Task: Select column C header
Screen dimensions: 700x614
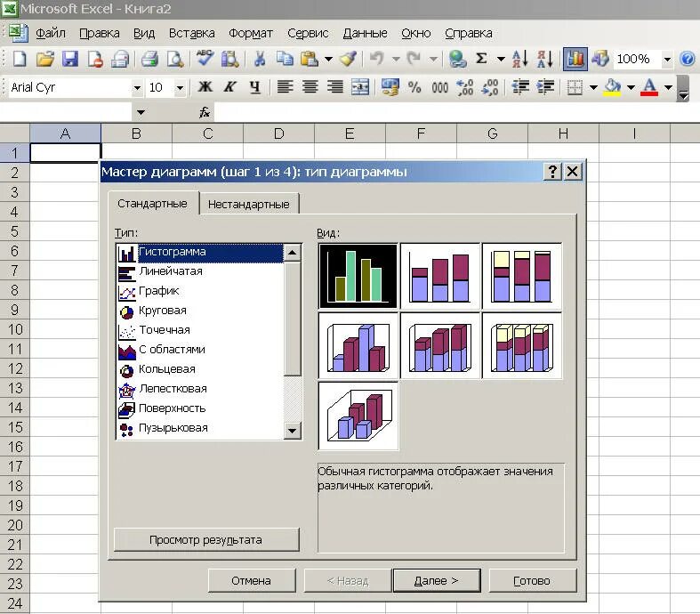Action: pos(207,133)
